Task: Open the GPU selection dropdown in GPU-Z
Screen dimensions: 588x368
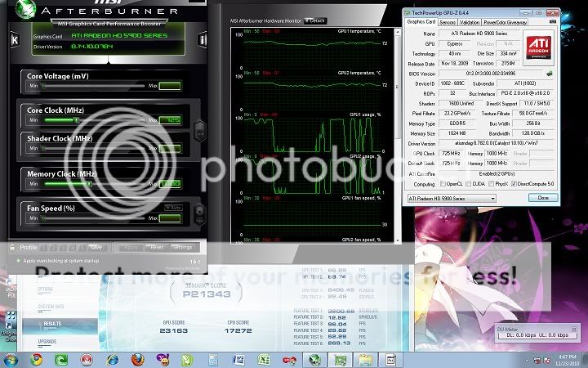Action: pos(452,198)
